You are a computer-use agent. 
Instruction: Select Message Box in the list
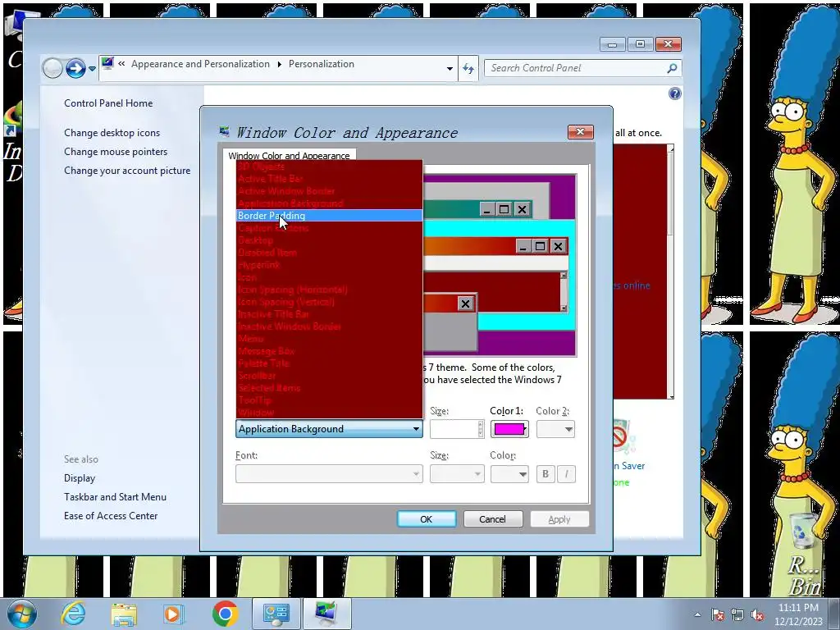[x=329, y=351]
